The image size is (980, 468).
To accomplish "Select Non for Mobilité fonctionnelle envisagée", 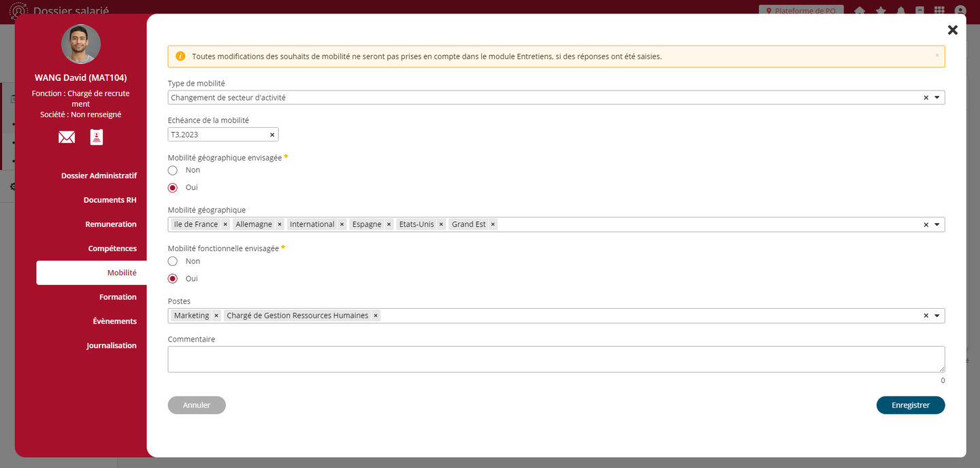I will coord(173,261).
